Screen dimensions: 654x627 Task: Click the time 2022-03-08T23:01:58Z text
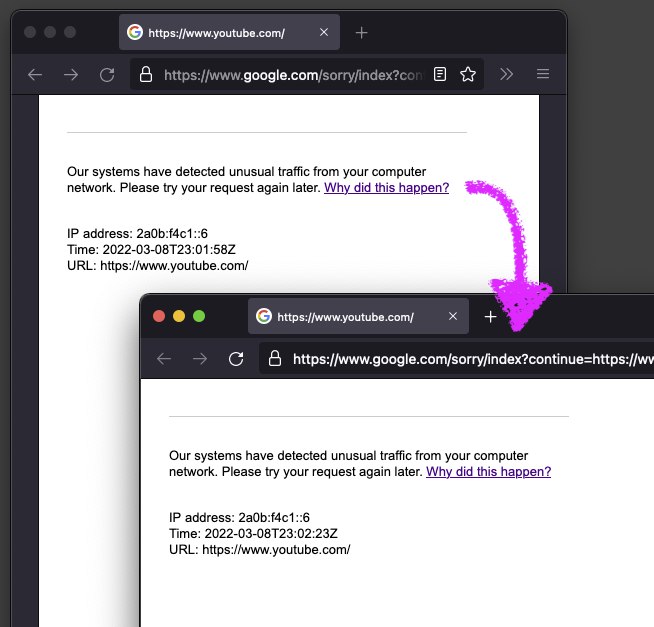point(169,249)
